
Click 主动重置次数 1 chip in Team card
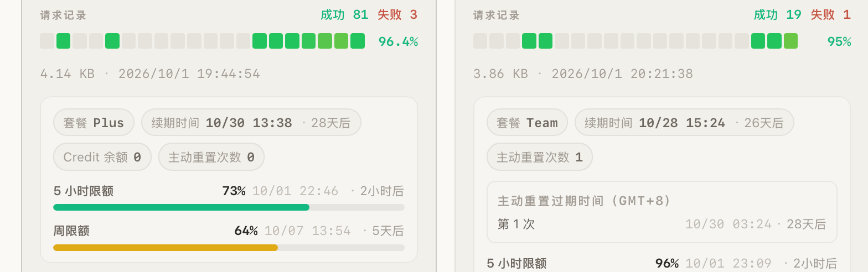540,157
